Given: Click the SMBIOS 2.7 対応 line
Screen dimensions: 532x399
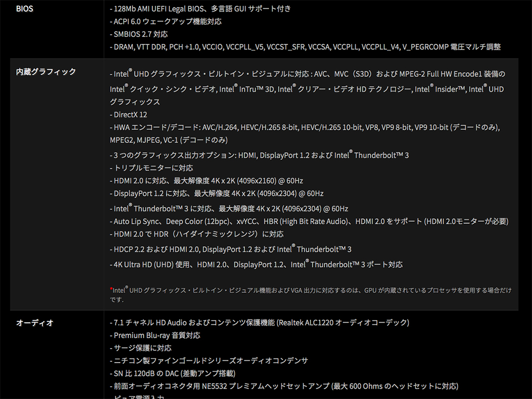Looking at the screenshot, I should (139, 34).
